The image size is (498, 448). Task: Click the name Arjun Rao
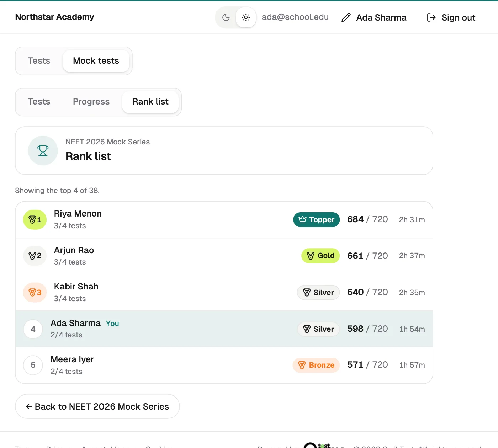74,250
